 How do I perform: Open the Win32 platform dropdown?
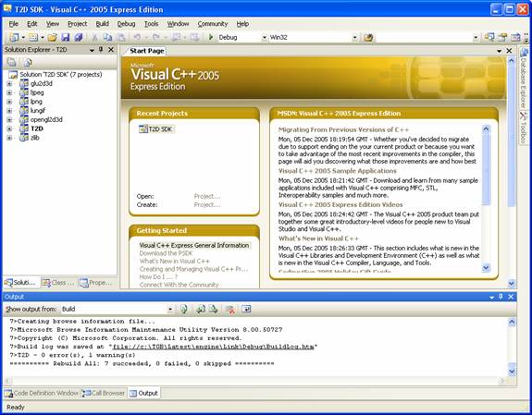[x=355, y=37]
